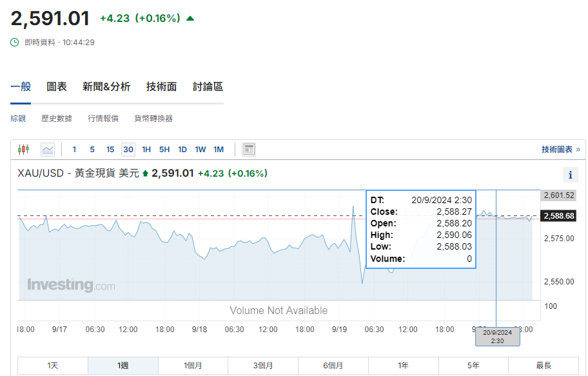This screenshot has height=376, width=588.
Task: Open the 新聞&分析 tab
Action: click(x=106, y=87)
